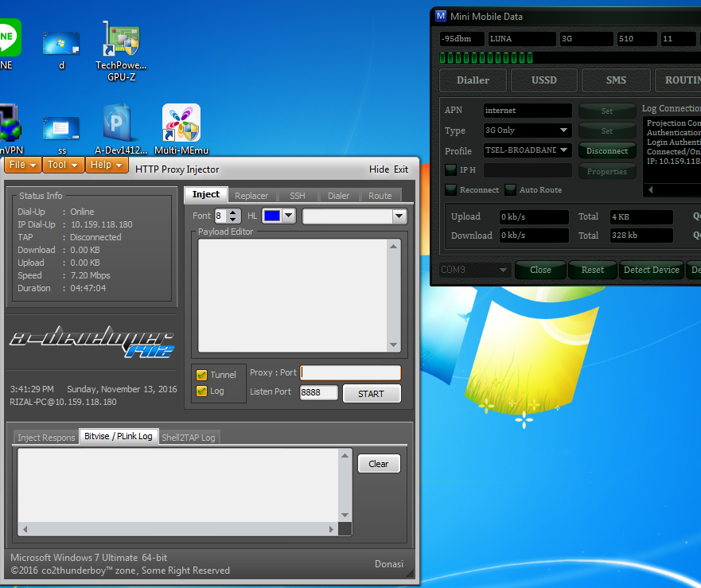
Task: Open the File menu in HTTP Proxy Injector
Action: [x=23, y=165]
